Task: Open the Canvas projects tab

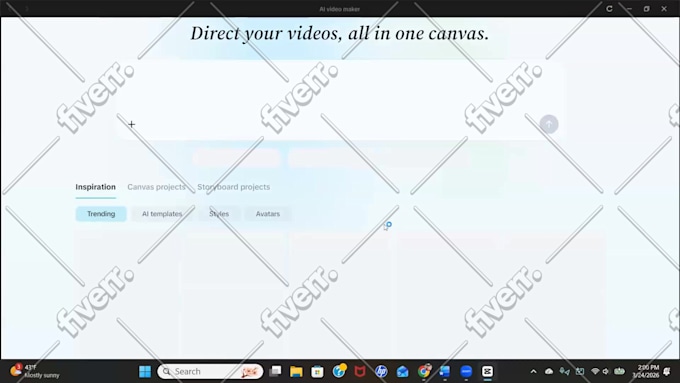Action: [x=156, y=187]
